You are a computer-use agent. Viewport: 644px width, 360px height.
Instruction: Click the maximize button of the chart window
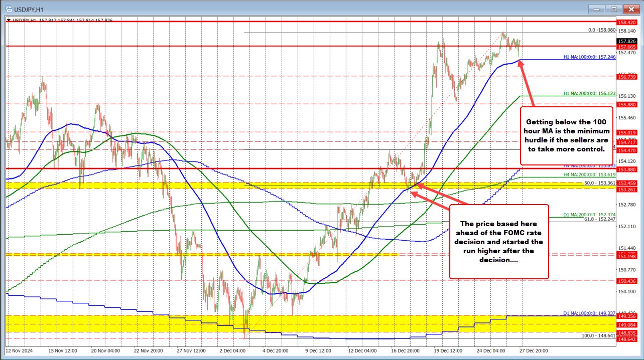(x=613, y=9)
